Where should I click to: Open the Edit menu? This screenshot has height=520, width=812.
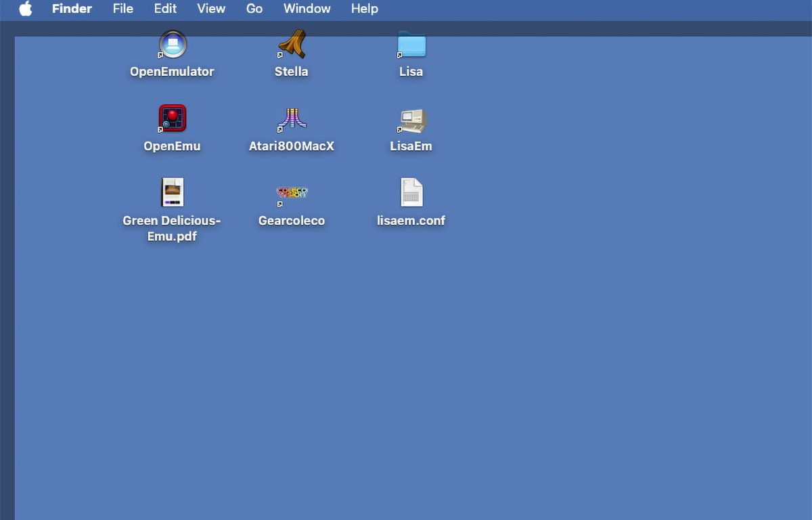pos(165,9)
